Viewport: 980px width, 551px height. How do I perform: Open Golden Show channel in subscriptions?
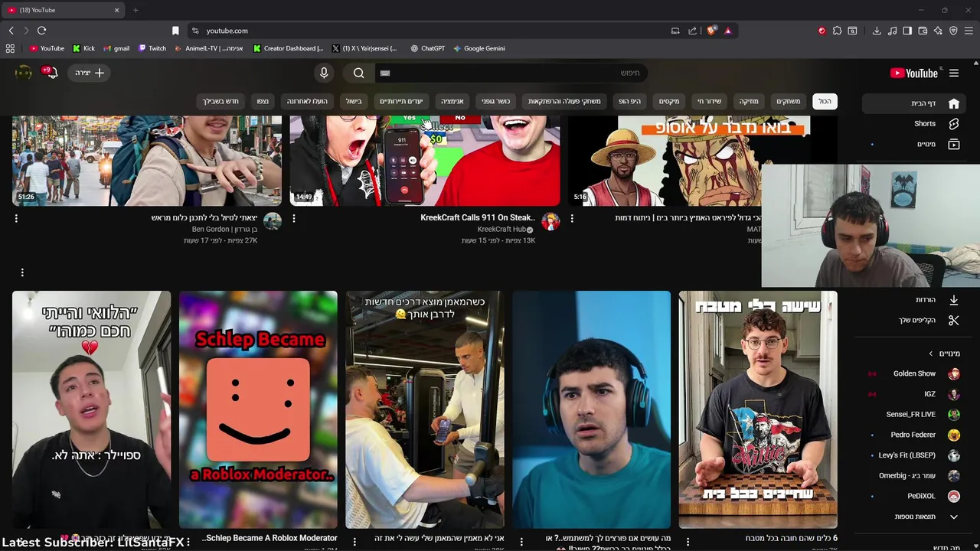pyautogui.click(x=913, y=373)
